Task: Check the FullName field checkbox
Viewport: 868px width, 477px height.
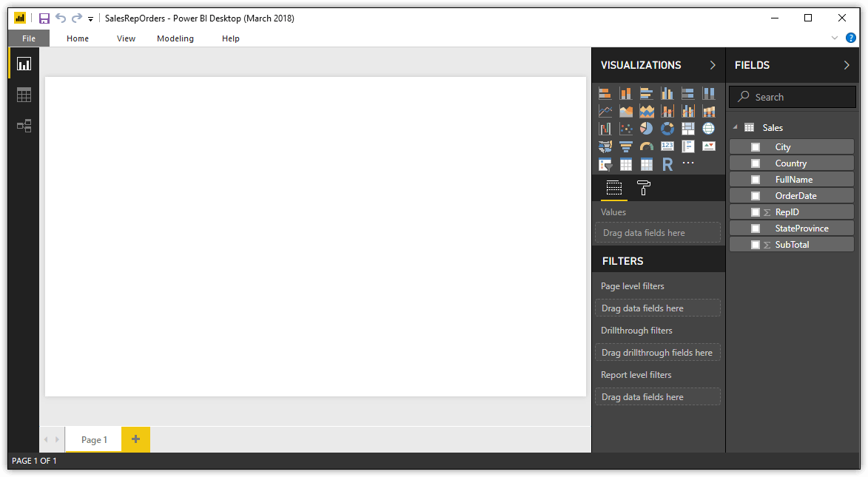Action: pyautogui.click(x=755, y=180)
